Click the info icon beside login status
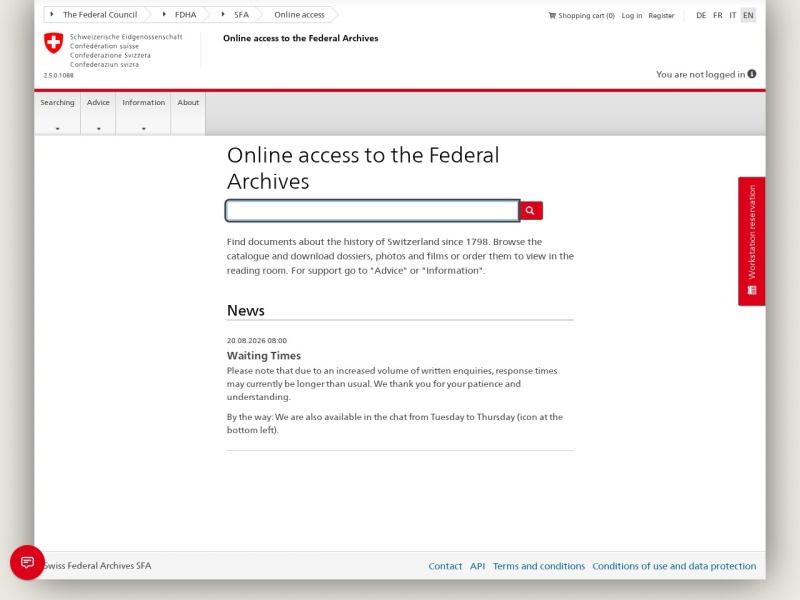The image size is (800, 600). point(752,74)
